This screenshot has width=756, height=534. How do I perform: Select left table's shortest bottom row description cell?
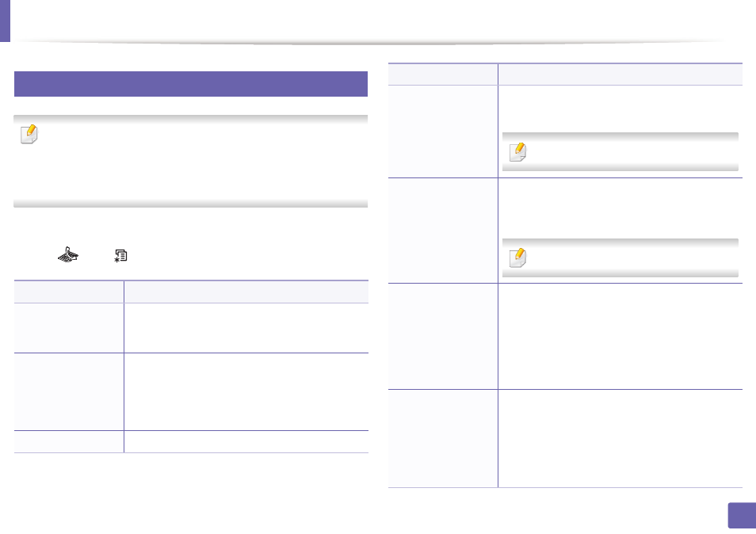[246, 441]
